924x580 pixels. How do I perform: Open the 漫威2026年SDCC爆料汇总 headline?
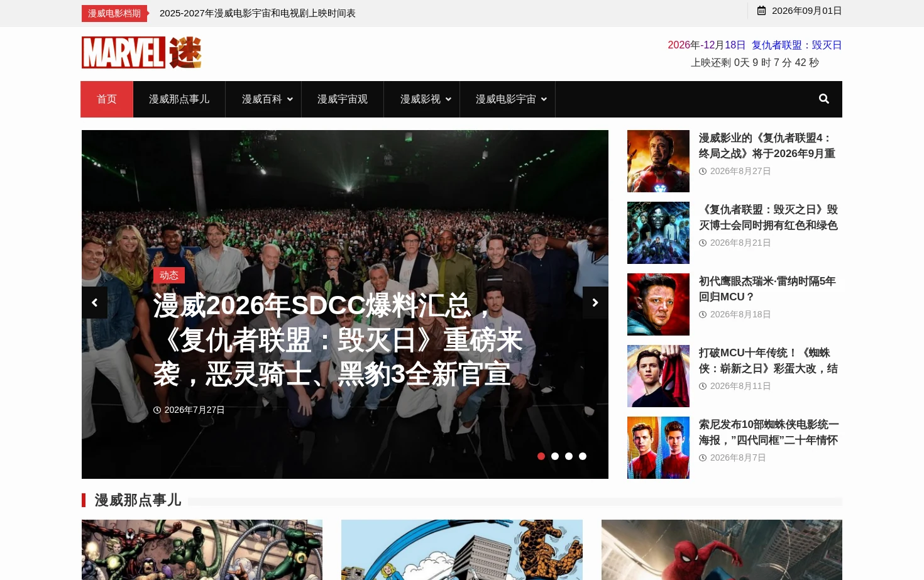pos(338,340)
